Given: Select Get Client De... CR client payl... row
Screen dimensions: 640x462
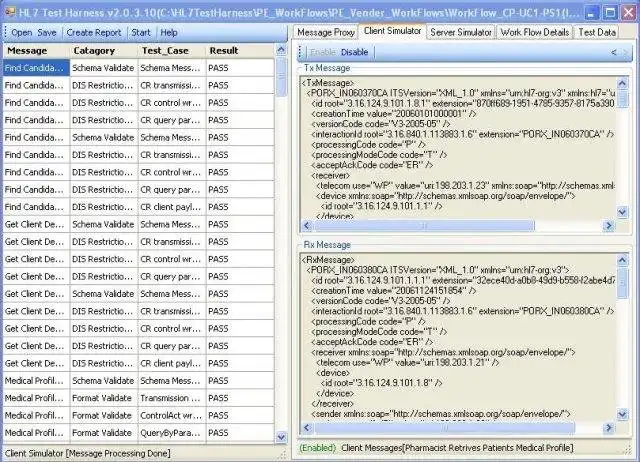Looking at the screenshot, I should coord(139,363).
